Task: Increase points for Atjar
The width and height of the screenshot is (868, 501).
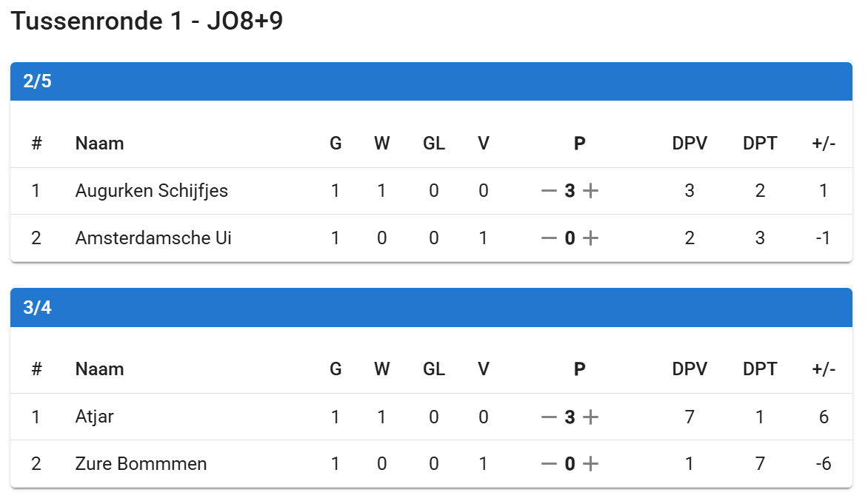Action: click(x=590, y=417)
